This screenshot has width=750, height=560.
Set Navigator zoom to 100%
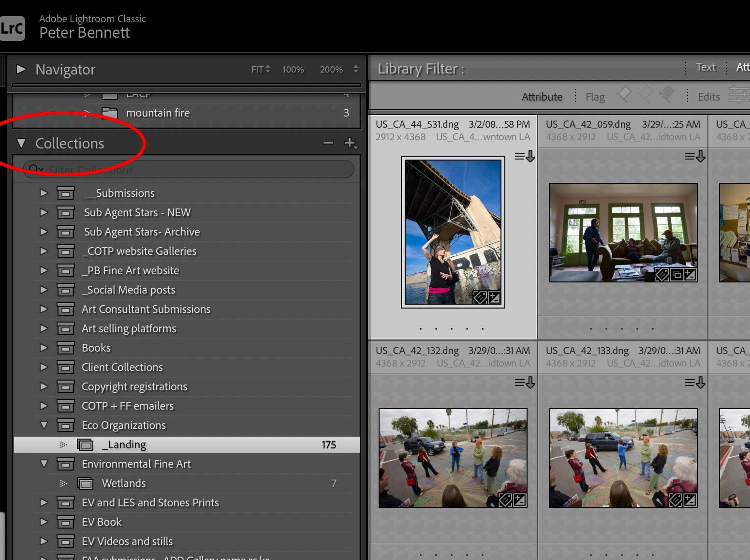pyautogui.click(x=293, y=70)
